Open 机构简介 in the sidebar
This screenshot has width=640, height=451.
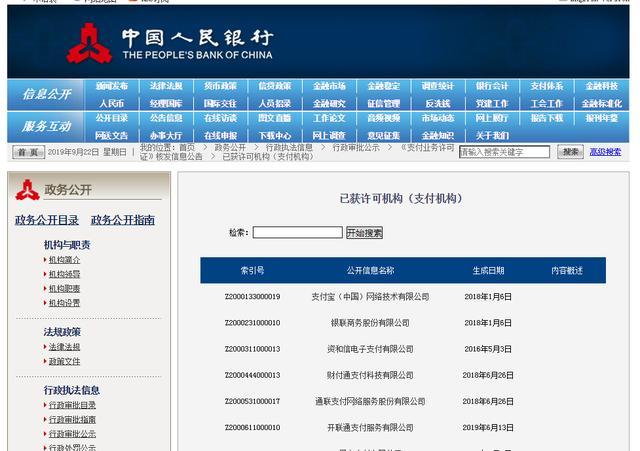click(64, 260)
